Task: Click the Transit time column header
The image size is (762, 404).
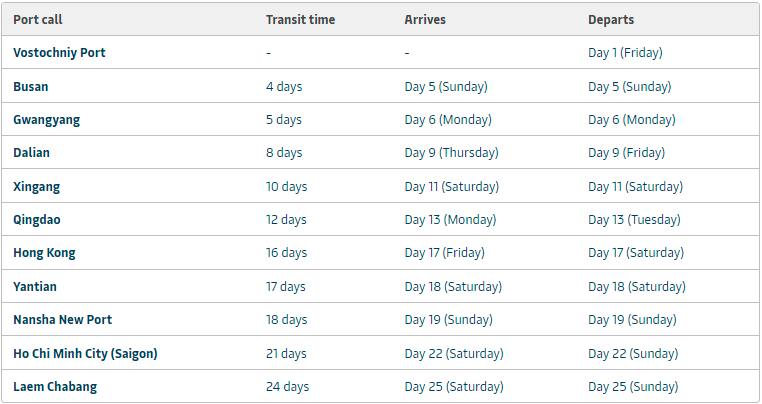Action: (x=300, y=19)
